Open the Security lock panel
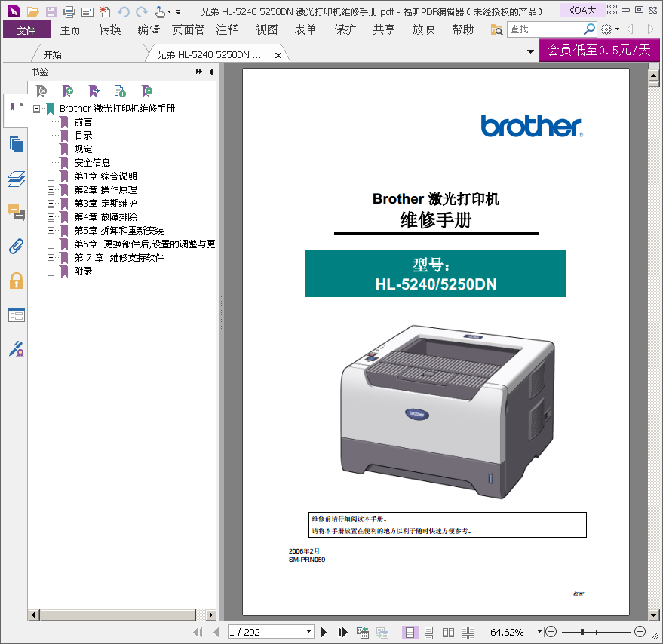This screenshot has width=663, height=644. pos(17,281)
